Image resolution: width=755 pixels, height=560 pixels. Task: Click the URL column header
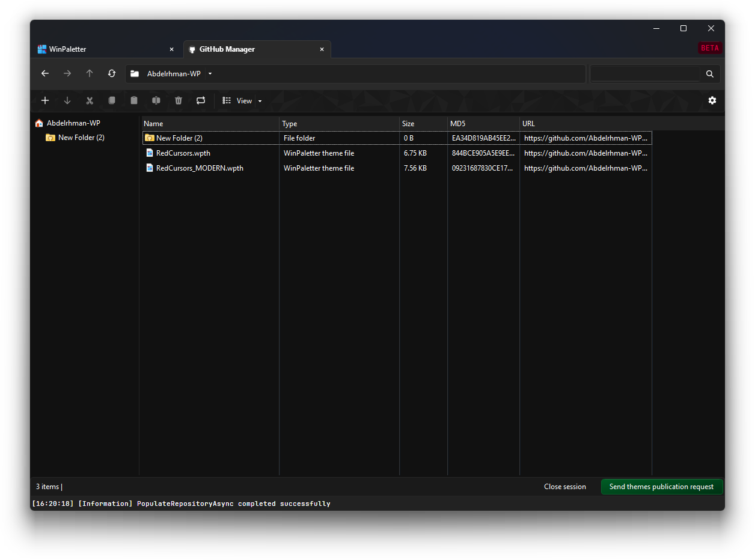[x=586, y=123]
